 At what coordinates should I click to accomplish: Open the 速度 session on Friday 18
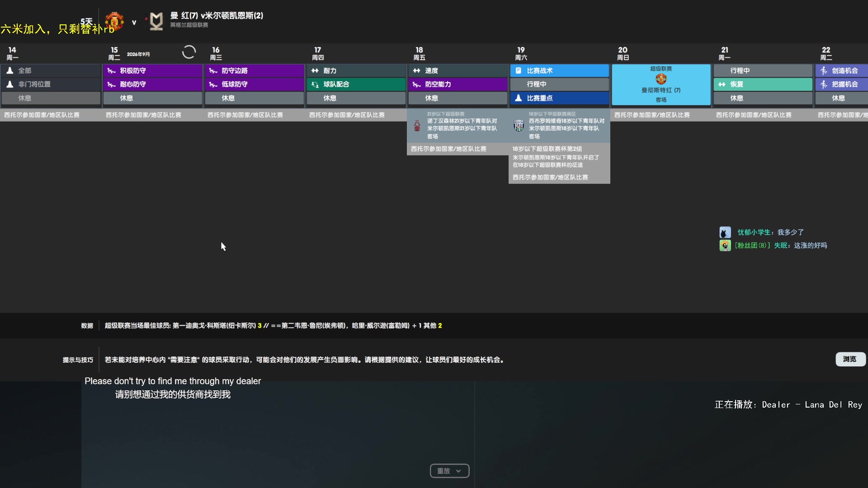[x=458, y=70]
